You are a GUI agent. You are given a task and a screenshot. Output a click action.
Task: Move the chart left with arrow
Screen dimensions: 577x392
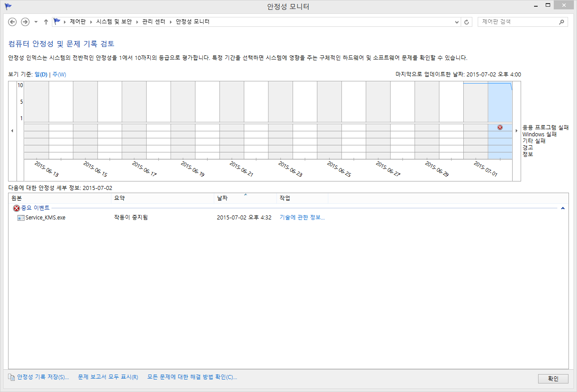[12, 131]
